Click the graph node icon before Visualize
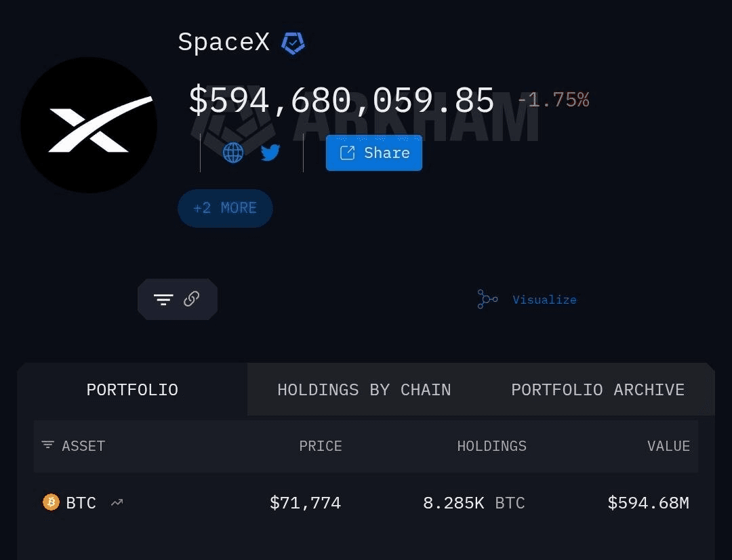Viewport: 732px width, 560px height. (487, 299)
